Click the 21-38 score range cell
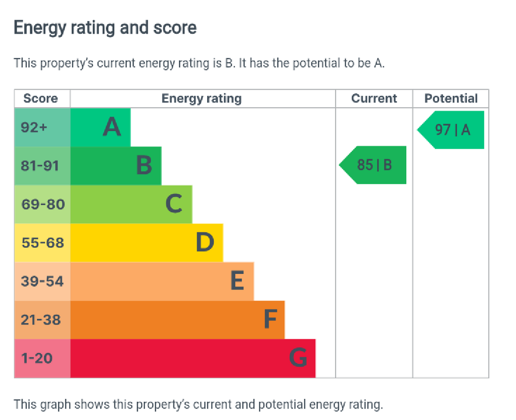The height and width of the screenshot is (420, 516). point(42,320)
